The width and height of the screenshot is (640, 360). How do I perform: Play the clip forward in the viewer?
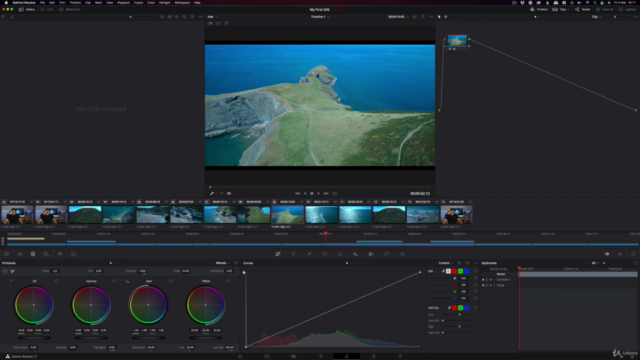tap(319, 193)
